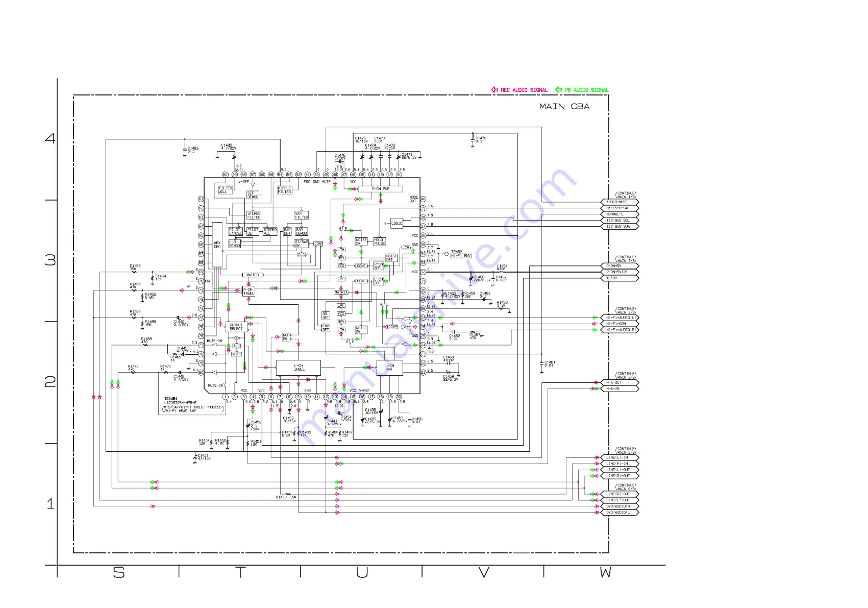Click the AUDIO-MUTE connector label
The height and width of the screenshot is (608, 868).
pyautogui.click(x=619, y=202)
